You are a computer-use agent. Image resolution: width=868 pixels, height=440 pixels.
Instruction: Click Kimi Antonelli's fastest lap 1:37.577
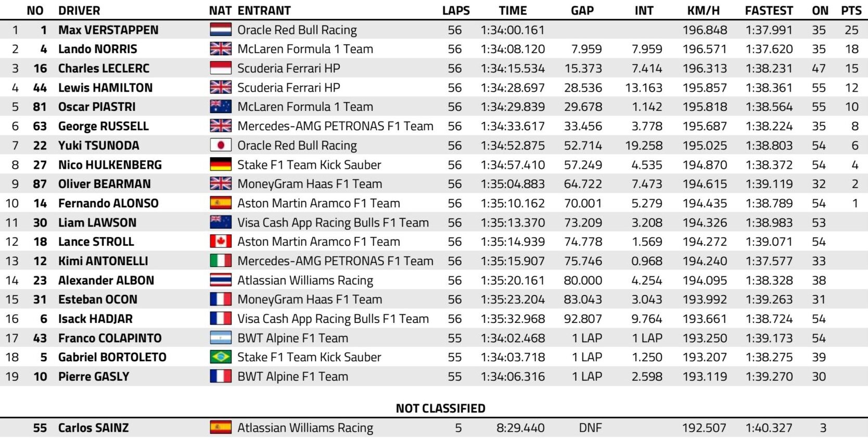769,261
